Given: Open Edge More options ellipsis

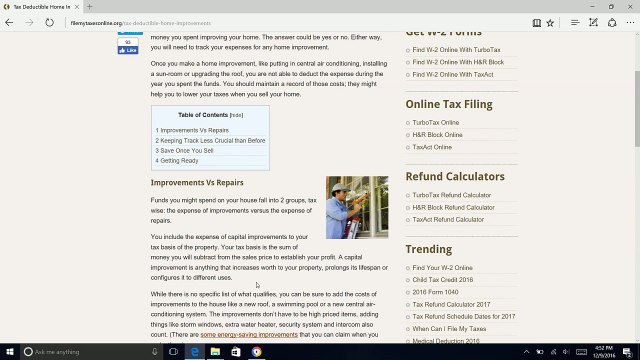Looking at the screenshot, I should (630, 23).
